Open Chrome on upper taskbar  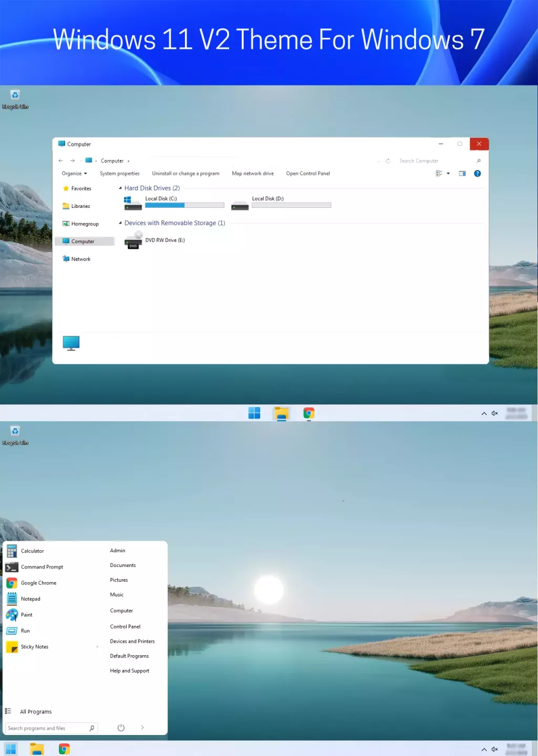(309, 413)
